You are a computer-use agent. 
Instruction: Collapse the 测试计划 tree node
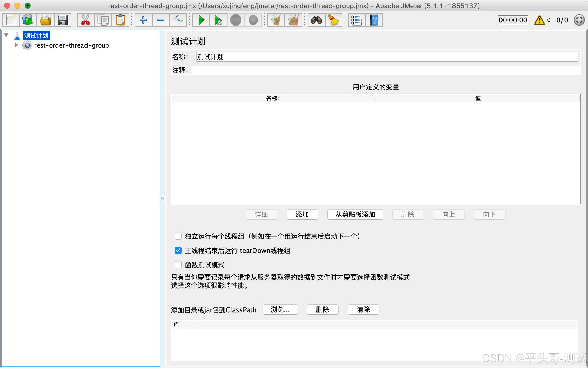pyautogui.click(x=6, y=35)
